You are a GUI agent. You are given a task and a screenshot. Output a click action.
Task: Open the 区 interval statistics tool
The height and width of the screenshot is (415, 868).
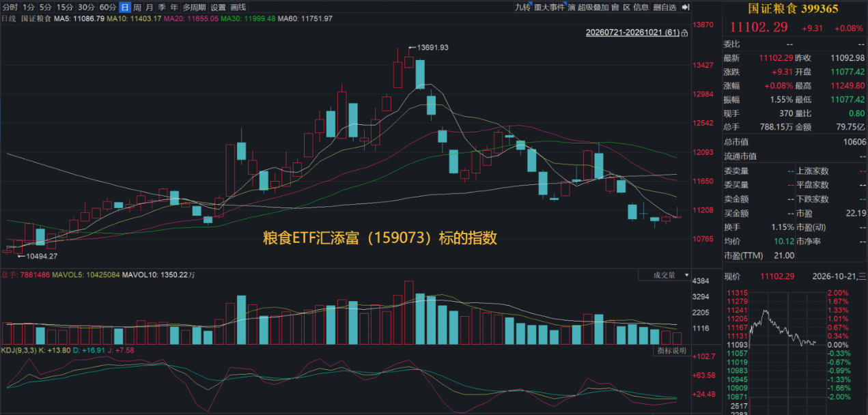[x=626, y=8]
